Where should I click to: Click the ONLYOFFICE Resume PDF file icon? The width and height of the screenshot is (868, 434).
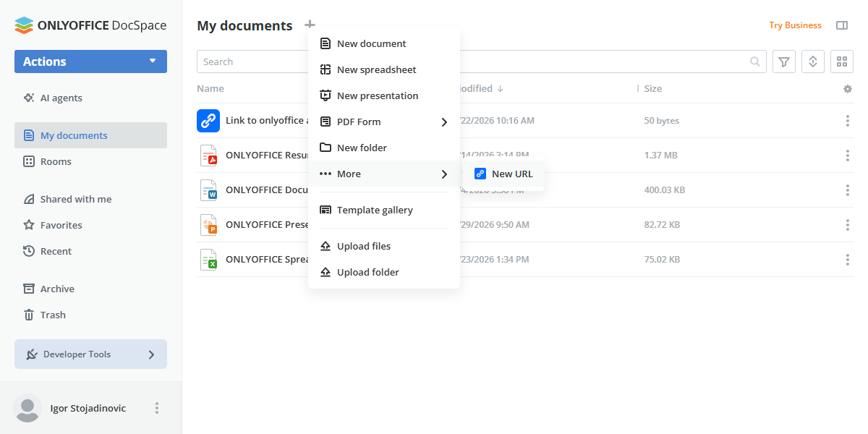point(208,156)
